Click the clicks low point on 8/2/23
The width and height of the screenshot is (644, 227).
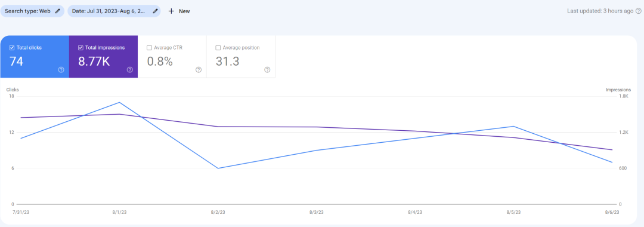(218, 168)
